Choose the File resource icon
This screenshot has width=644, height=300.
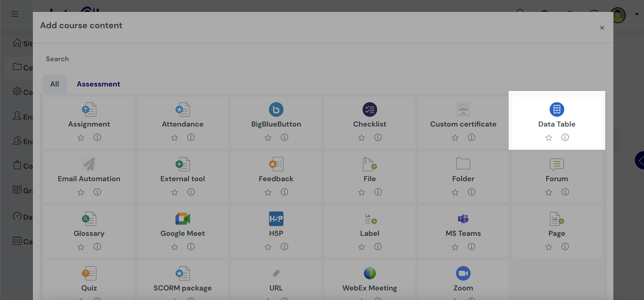point(369,164)
